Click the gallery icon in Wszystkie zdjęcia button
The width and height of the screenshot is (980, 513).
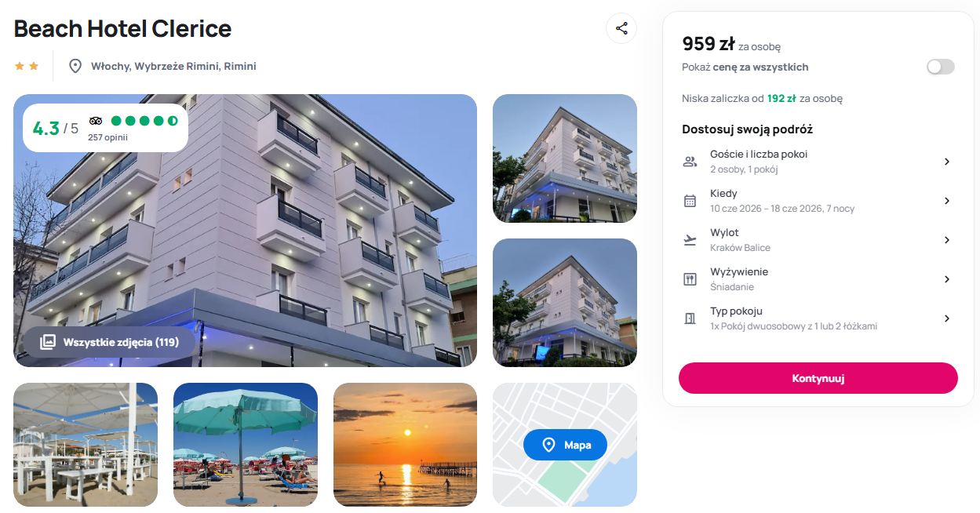coord(48,342)
